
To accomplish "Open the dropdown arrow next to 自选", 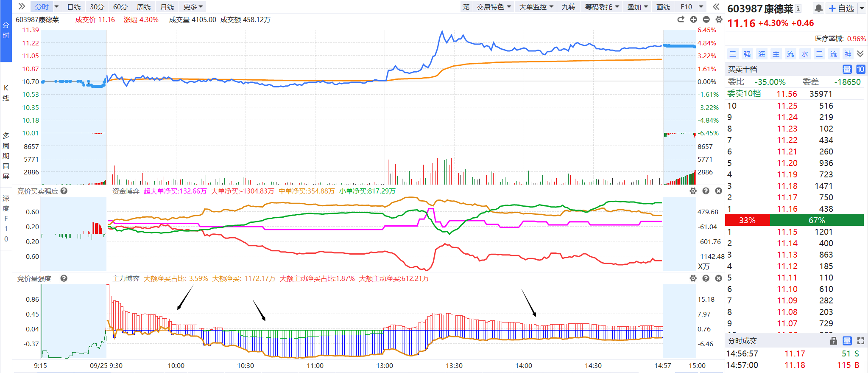I will click(x=862, y=8).
